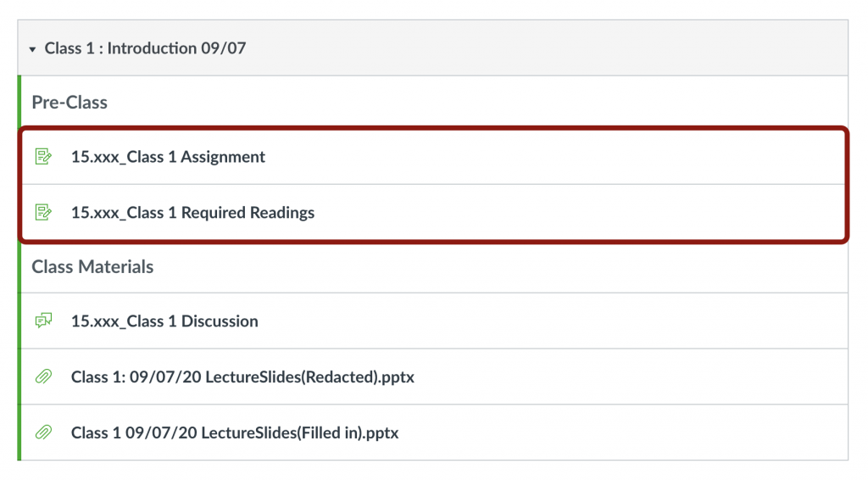Click the Class 1 : Introduction 09/07 title
Screen dimensions: 868x480
(x=145, y=48)
